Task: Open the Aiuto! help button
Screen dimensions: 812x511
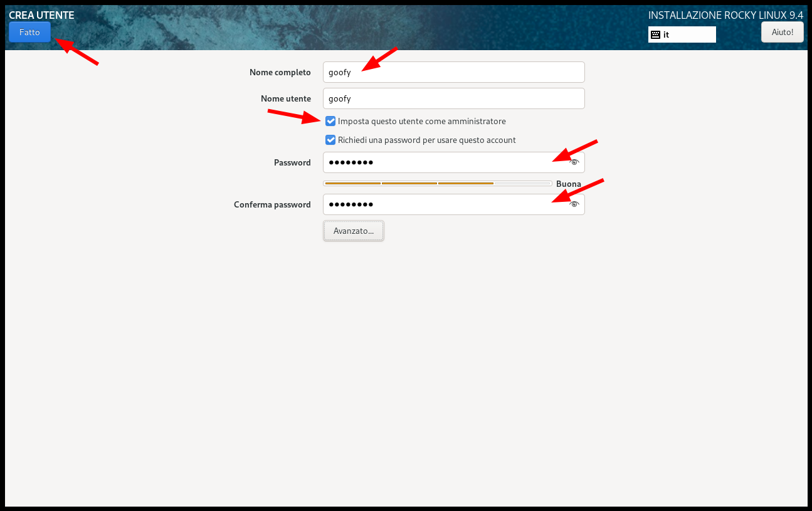Action: 782,32
